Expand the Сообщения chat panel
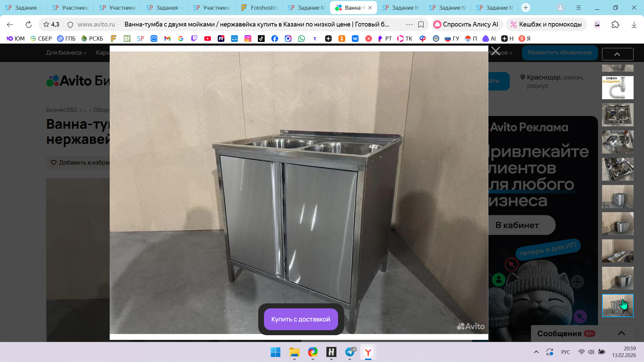Image resolution: width=644 pixels, height=362 pixels. coord(621,333)
